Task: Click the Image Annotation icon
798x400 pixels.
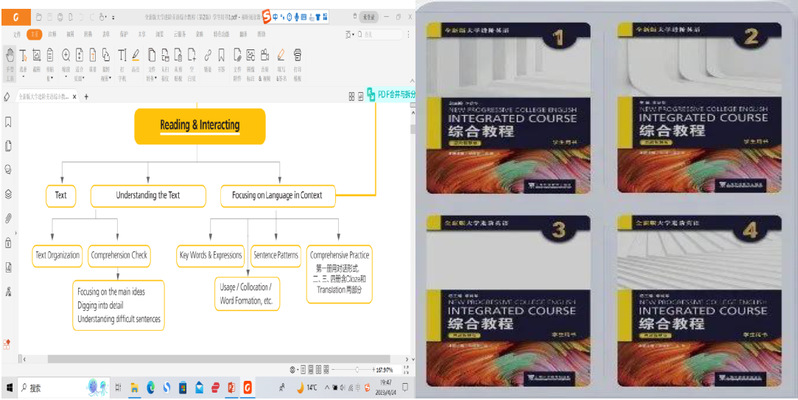Action: coord(250,56)
